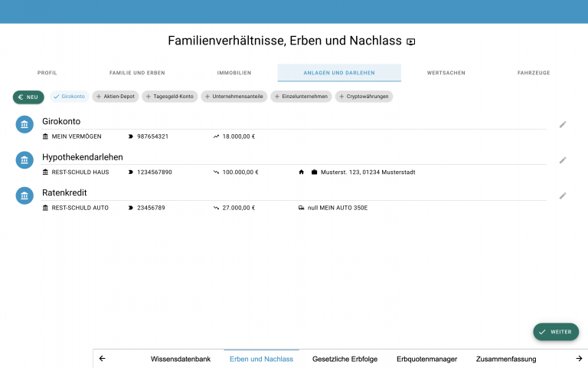Click the amount 18.000,00 €
588x368 pixels.
point(239,136)
